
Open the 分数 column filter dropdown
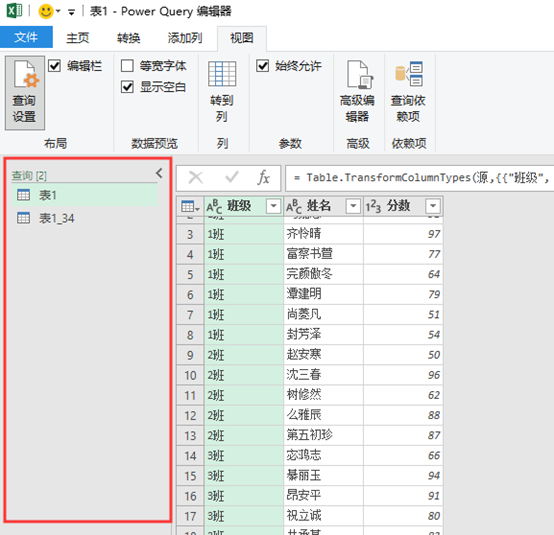(433, 206)
